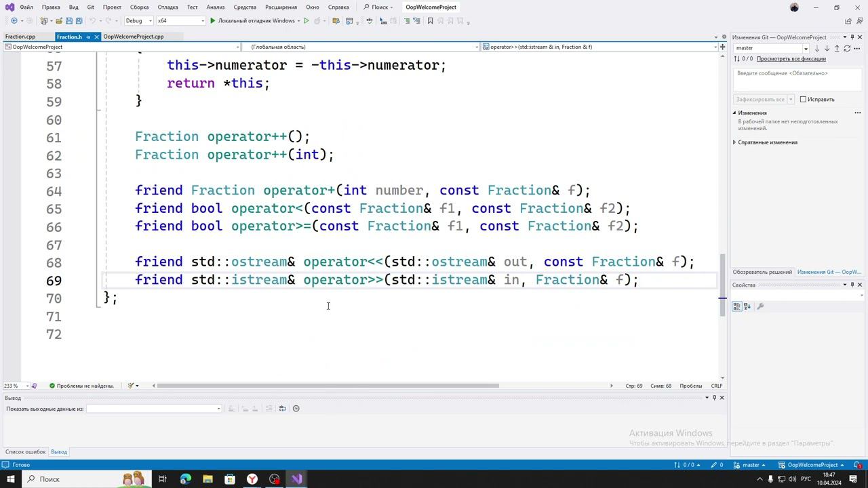Viewport: 868px width, 488px height.
Task: Navigate backward with the toolbar back arrow
Action: (x=14, y=21)
